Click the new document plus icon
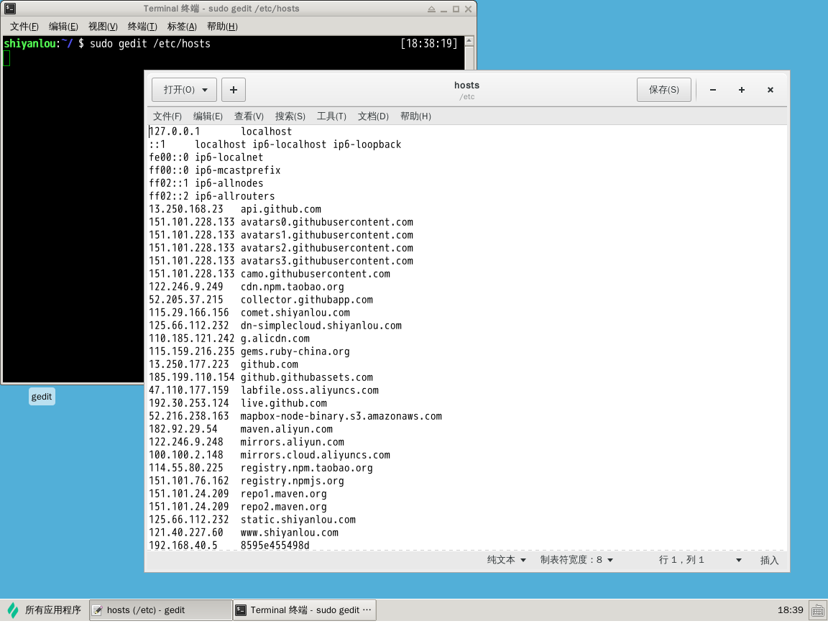This screenshot has width=828, height=644. coord(234,90)
